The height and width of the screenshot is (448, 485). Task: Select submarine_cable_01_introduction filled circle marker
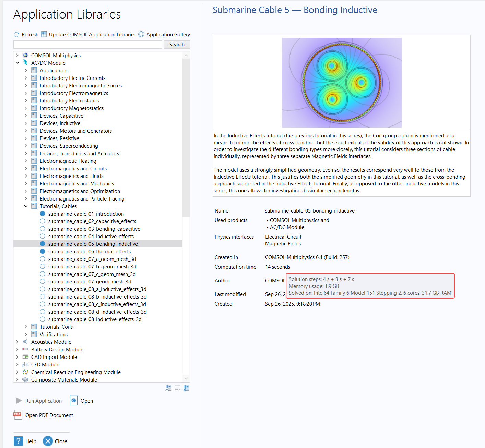[x=43, y=214]
